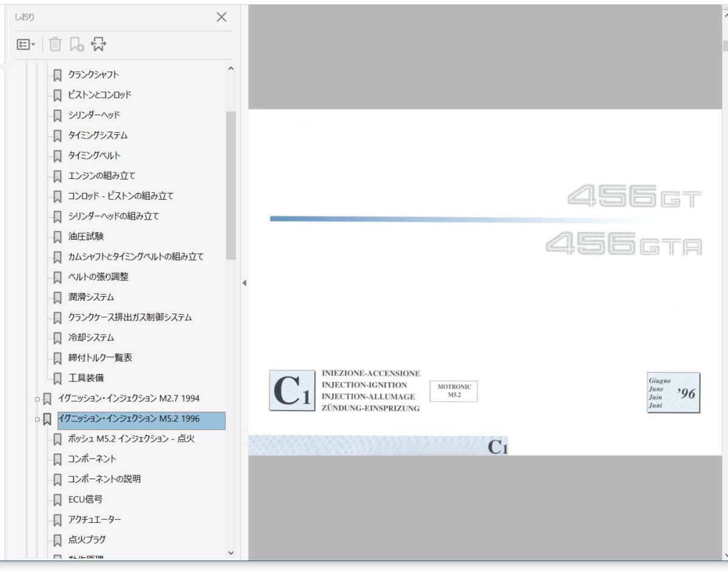Open クランクケース排出ガス制御システム bookmark
This screenshot has width=728, height=572.
click(x=130, y=317)
